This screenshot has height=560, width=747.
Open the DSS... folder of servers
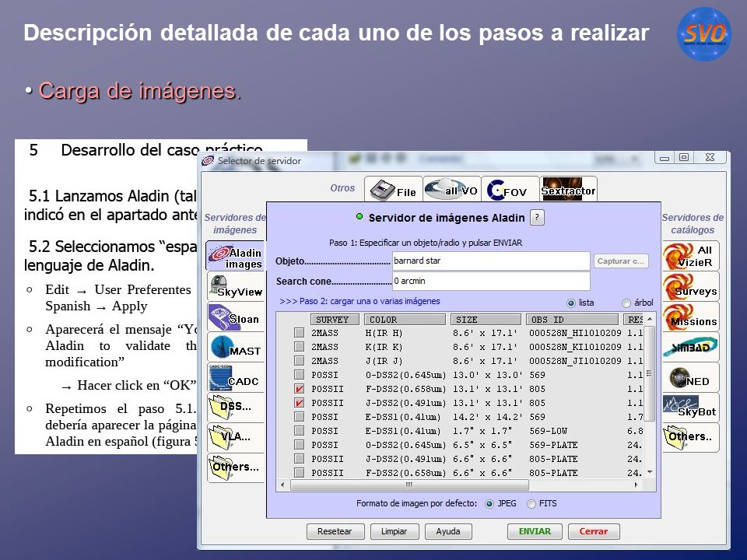pos(237,407)
